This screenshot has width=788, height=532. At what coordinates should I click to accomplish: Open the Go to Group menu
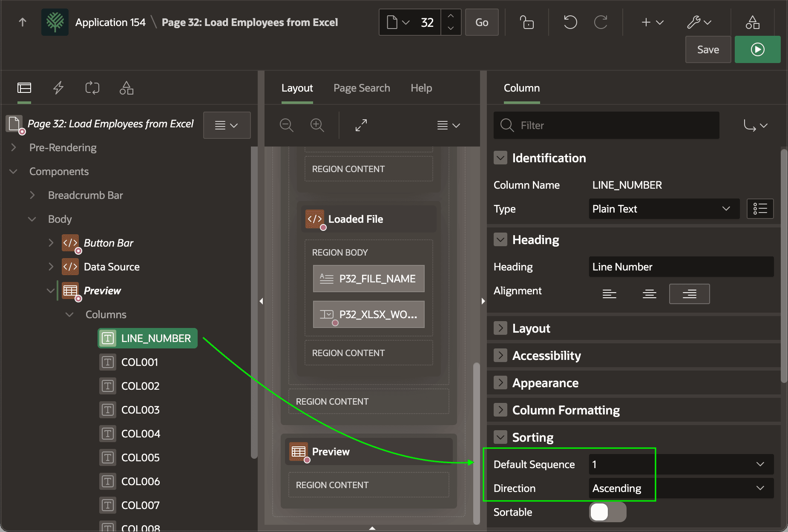[x=756, y=125]
